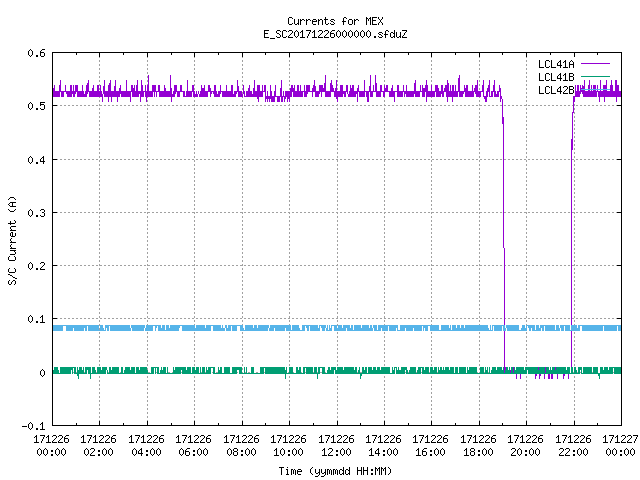Viewport: 640px width, 480px height.
Task: Click the 0.4 y-axis tick label
Action: point(36,160)
